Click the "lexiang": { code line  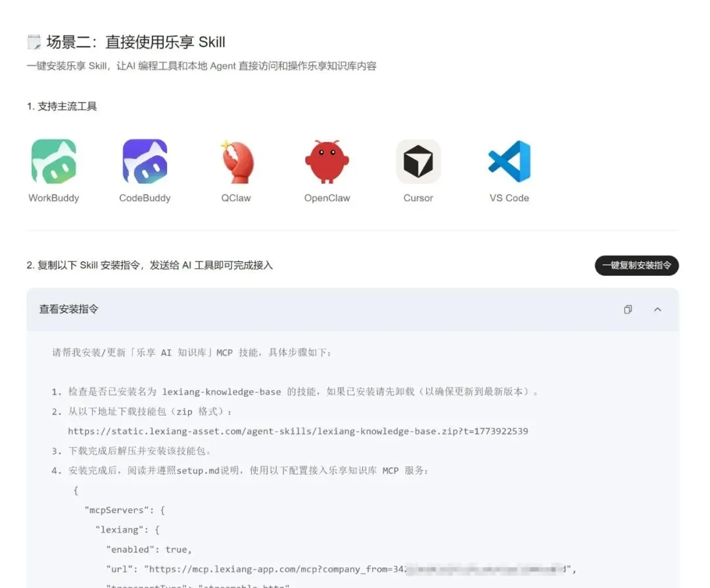pyautogui.click(x=128, y=530)
